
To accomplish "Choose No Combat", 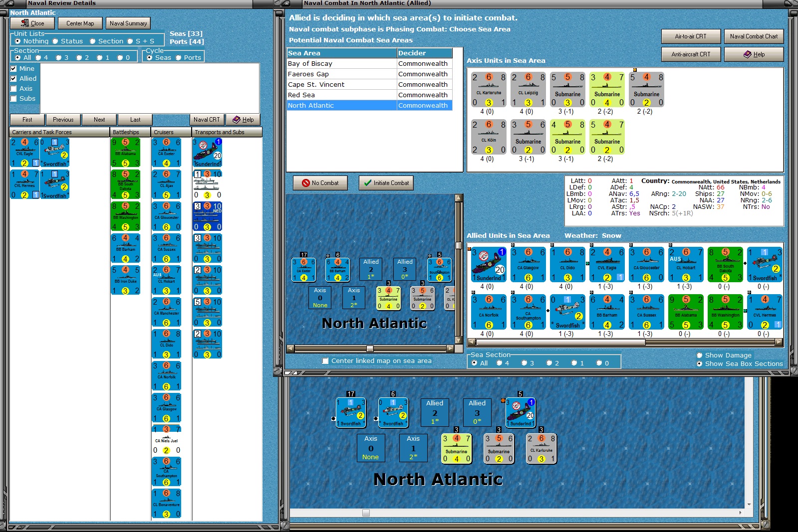I will (320, 183).
